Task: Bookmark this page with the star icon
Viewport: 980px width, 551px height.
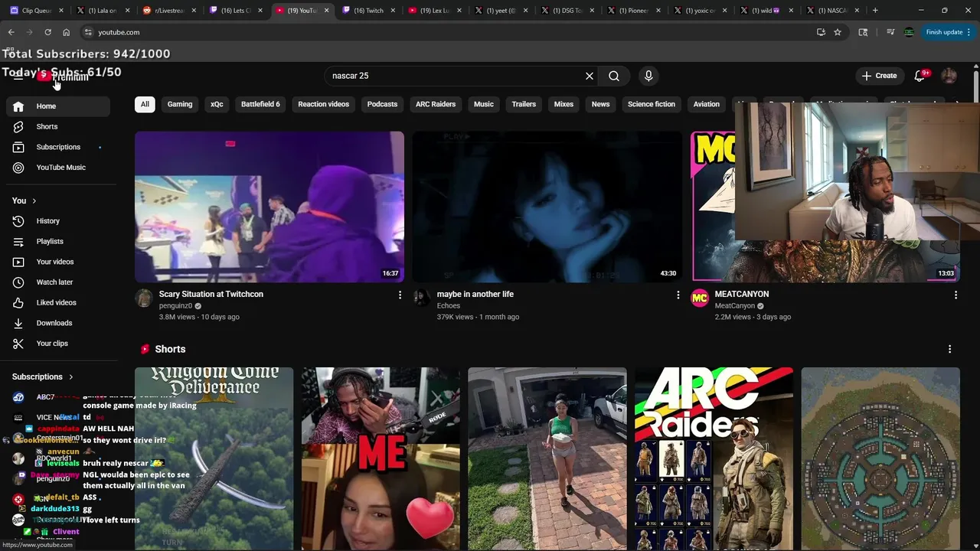Action: pos(838,32)
